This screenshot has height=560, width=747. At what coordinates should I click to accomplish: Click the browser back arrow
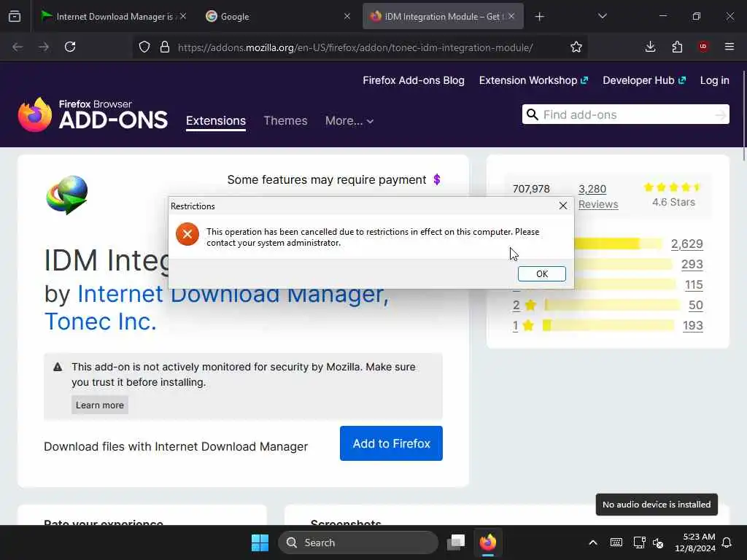click(18, 47)
